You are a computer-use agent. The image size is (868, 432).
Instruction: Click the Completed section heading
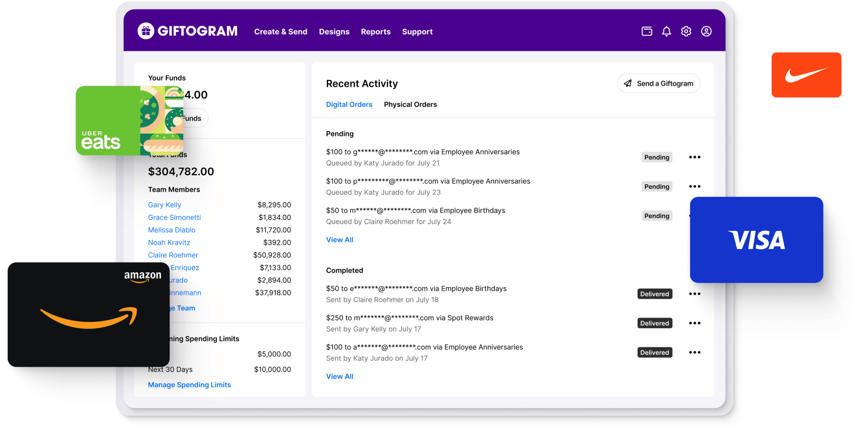click(345, 270)
